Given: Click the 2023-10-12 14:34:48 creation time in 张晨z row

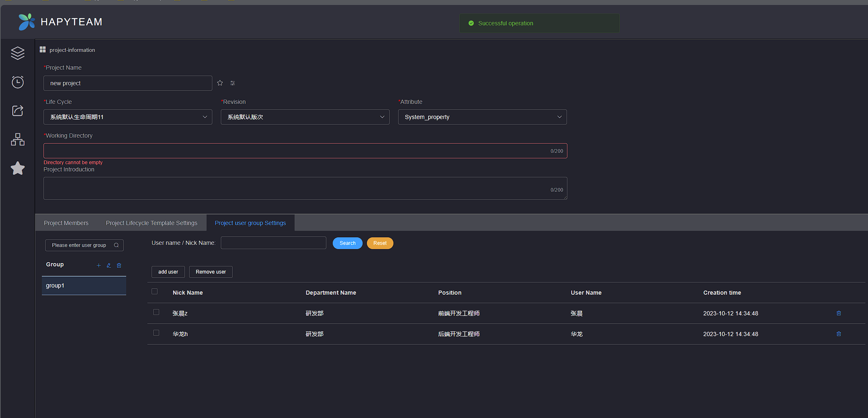Looking at the screenshot, I should (731, 313).
